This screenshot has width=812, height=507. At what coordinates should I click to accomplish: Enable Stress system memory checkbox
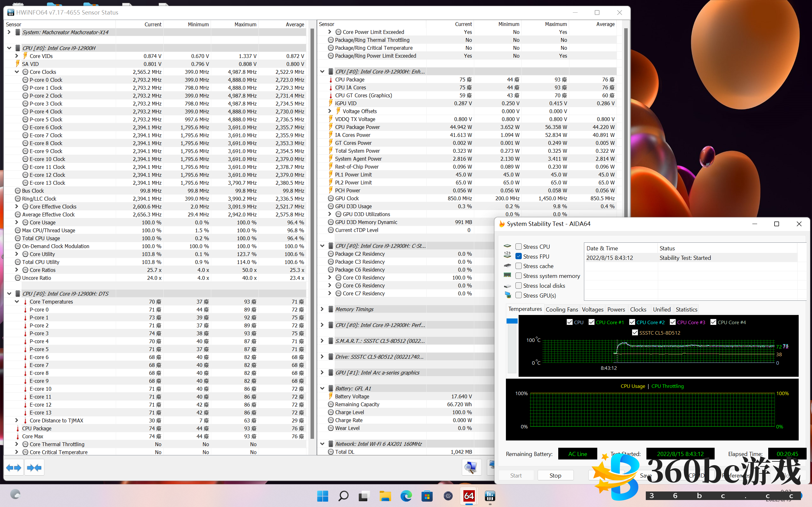coord(518,276)
